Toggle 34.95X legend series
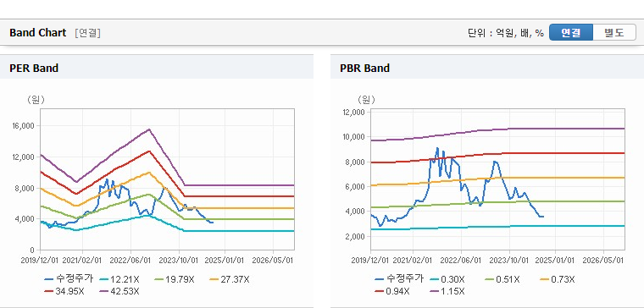The image size is (644, 308). pyautogui.click(x=64, y=291)
